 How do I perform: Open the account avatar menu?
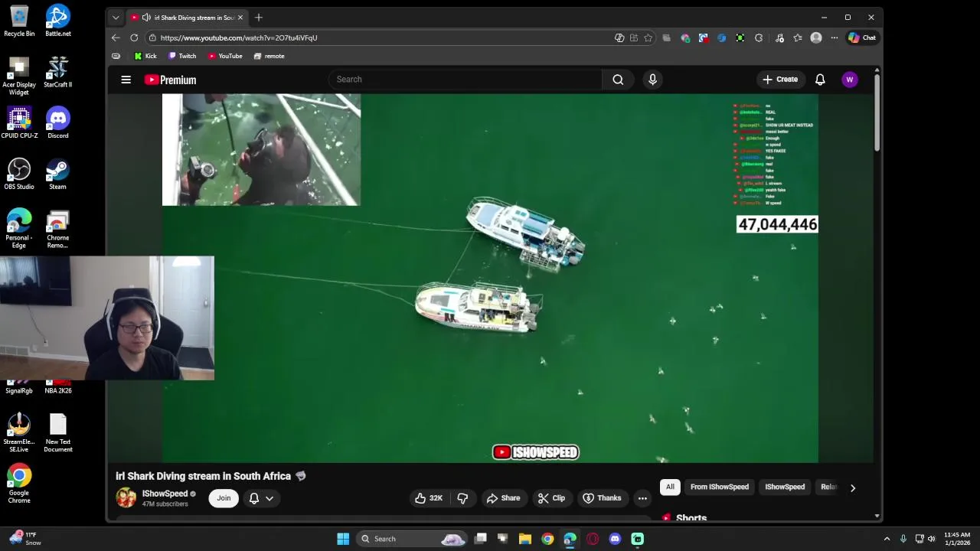click(x=849, y=80)
